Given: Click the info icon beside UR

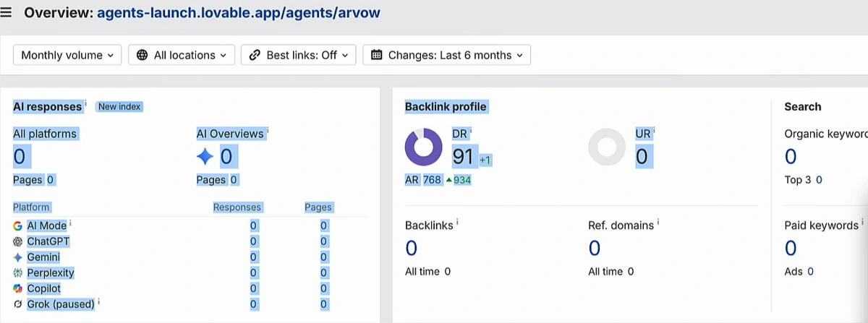Looking at the screenshot, I should click(655, 132).
